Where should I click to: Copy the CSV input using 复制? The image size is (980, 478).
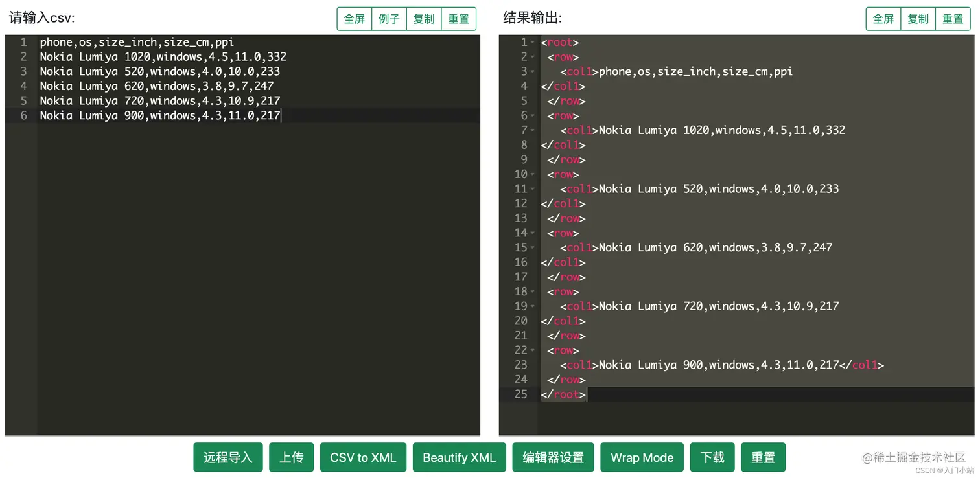click(x=423, y=19)
